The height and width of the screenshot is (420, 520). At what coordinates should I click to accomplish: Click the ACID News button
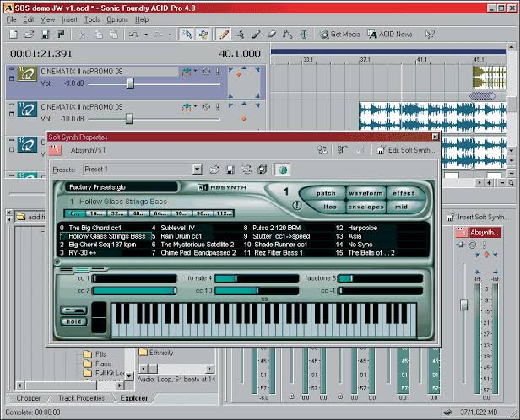[x=390, y=34]
